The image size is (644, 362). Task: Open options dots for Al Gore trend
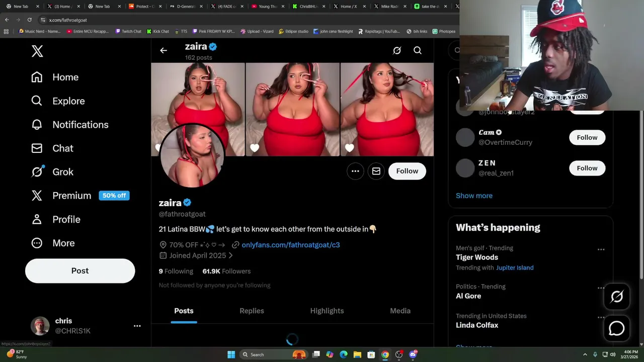tap(601, 288)
